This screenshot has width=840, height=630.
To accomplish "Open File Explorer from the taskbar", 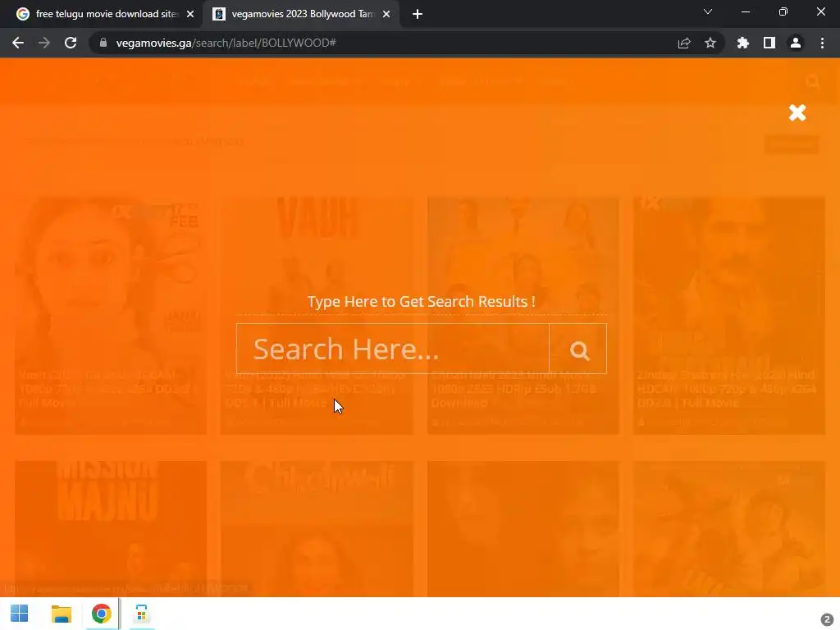I will coord(61,614).
